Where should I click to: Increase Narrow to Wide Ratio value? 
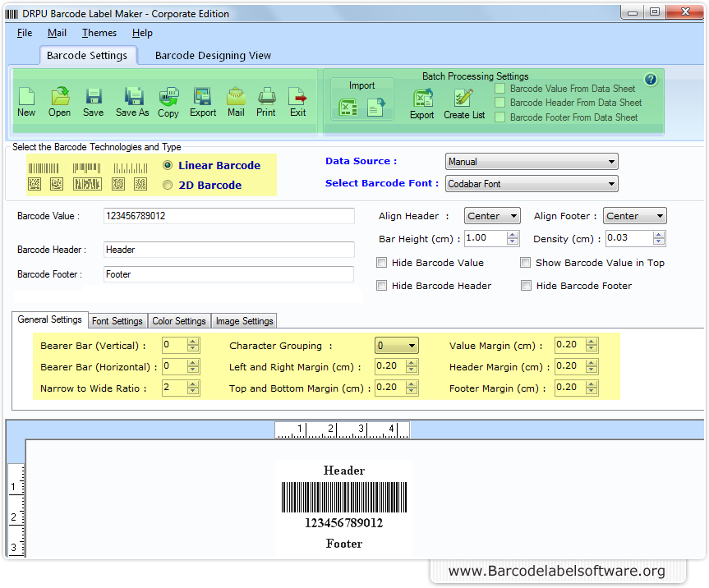click(x=193, y=384)
